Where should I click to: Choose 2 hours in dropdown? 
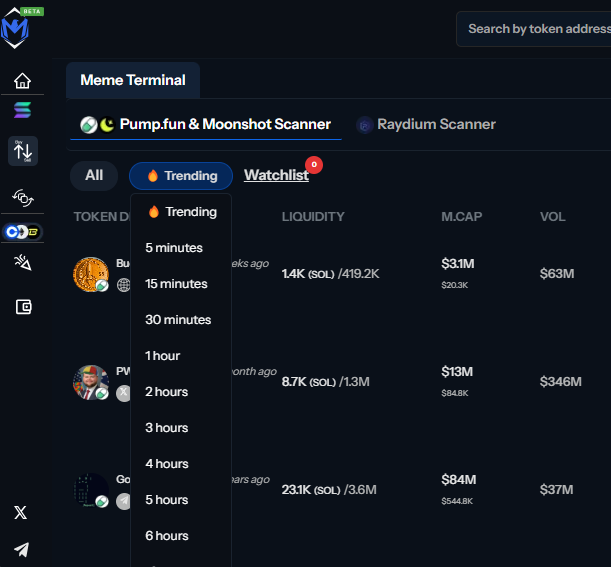point(166,392)
